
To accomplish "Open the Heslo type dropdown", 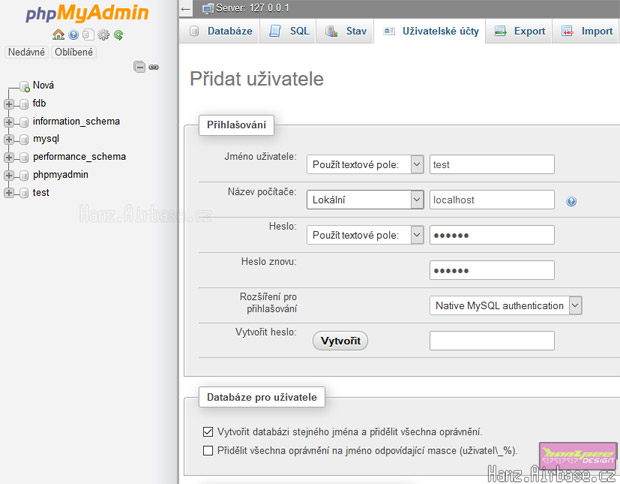I will coord(365,235).
